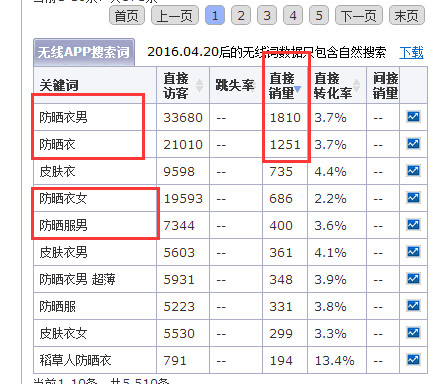Sort by 跳失率 column header

[x=235, y=85]
